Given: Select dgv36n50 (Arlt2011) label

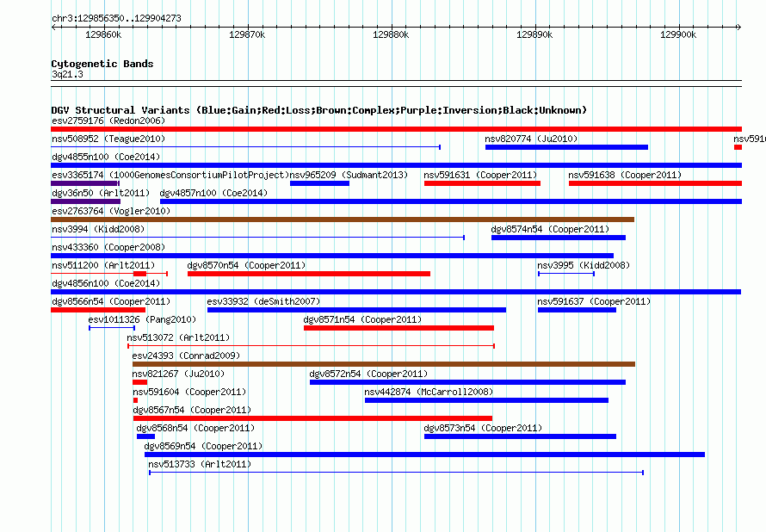Looking at the screenshot, I should (101, 193).
